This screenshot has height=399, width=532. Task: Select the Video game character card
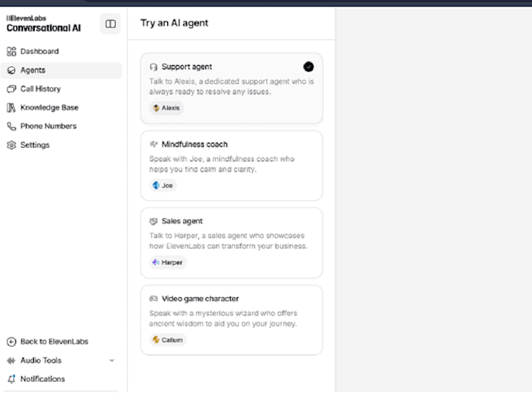coord(231,320)
